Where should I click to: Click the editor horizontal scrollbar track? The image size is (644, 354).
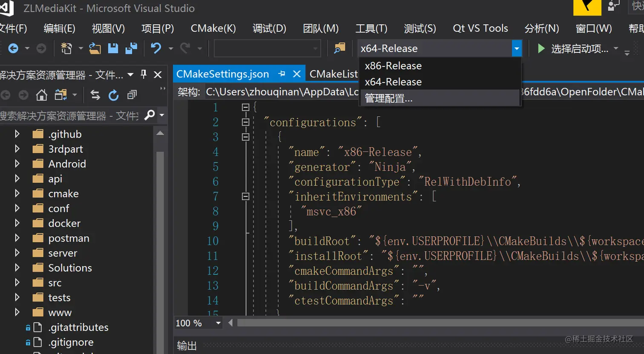click(440, 323)
